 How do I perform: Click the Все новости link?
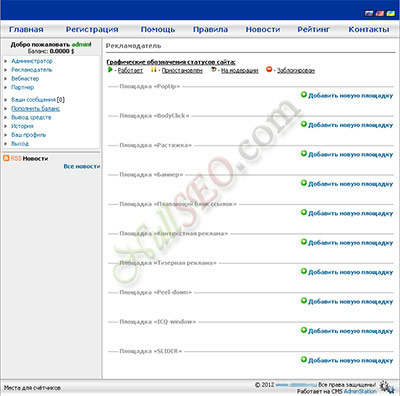(82, 166)
